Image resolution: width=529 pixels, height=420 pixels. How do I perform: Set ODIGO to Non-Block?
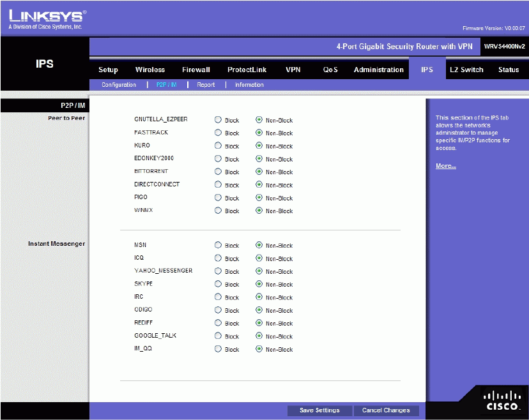point(259,310)
